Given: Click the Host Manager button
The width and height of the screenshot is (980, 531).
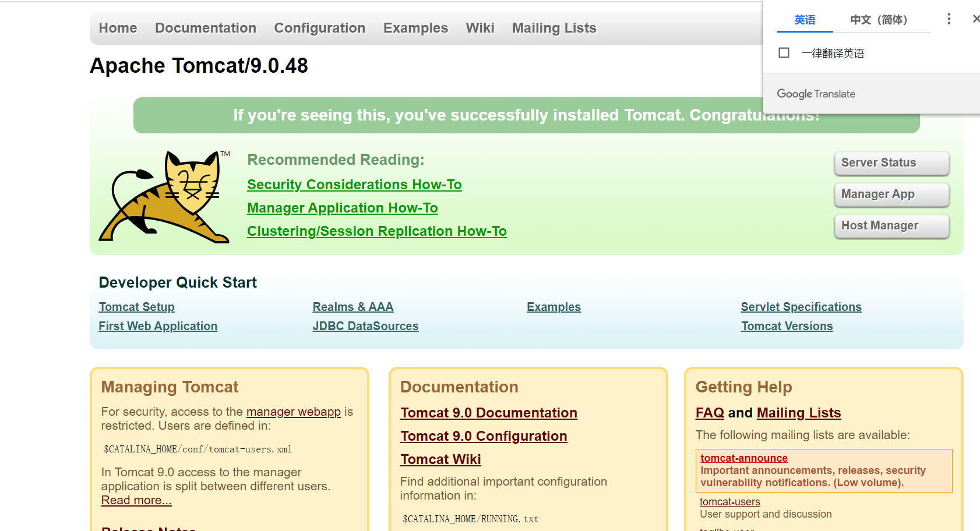Looking at the screenshot, I should tap(891, 226).
